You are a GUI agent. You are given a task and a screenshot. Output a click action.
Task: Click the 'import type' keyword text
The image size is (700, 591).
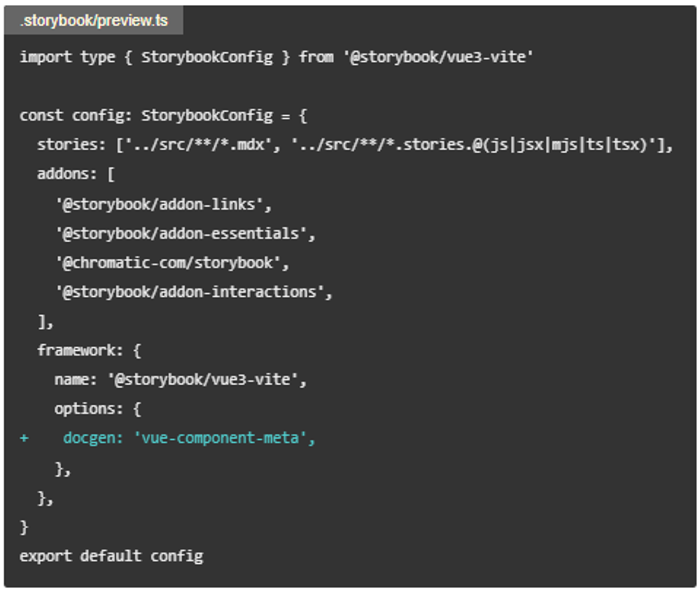(68, 57)
